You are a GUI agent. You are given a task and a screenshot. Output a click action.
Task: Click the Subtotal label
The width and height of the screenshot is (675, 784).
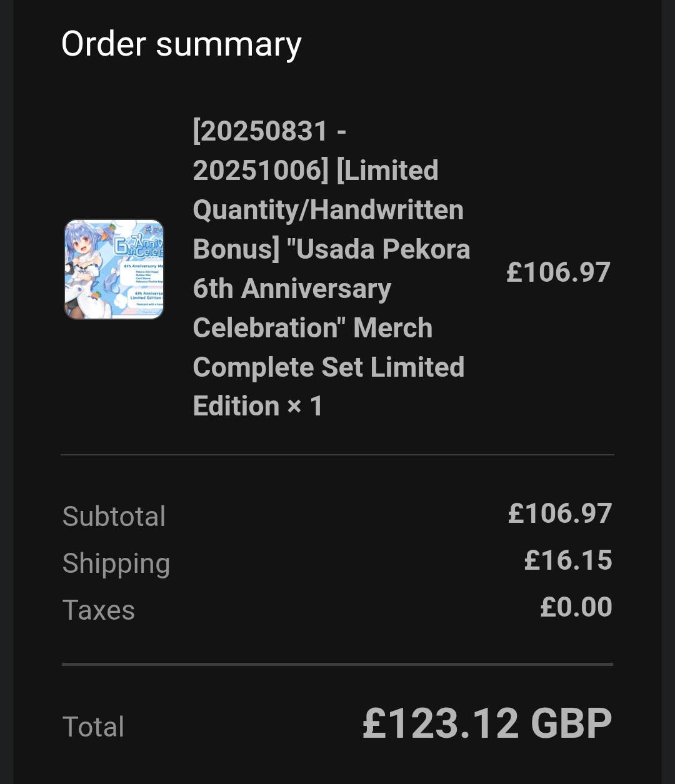[x=114, y=517]
